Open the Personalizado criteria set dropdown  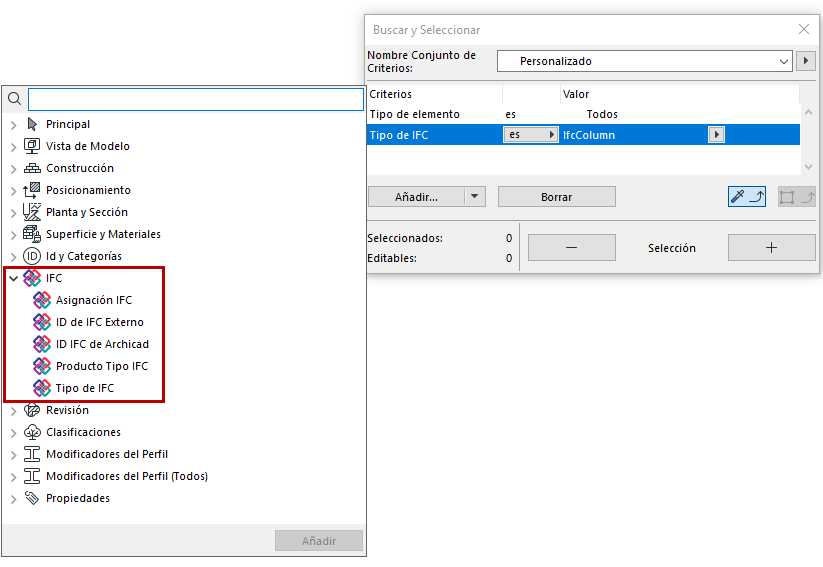tap(645, 61)
